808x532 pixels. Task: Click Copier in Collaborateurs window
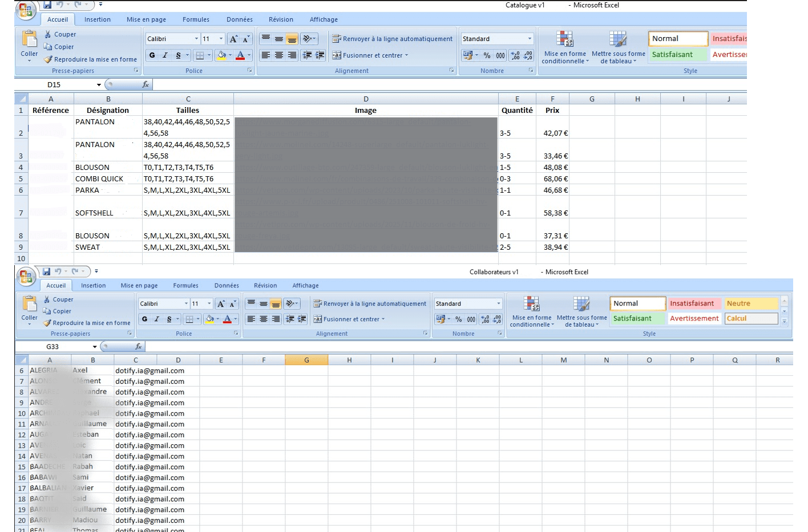pos(57,311)
